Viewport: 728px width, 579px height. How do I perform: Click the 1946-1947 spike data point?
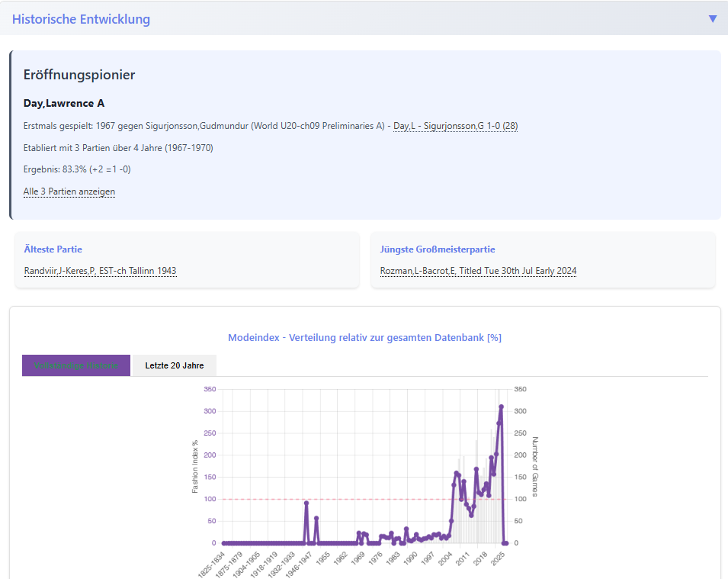coord(306,503)
